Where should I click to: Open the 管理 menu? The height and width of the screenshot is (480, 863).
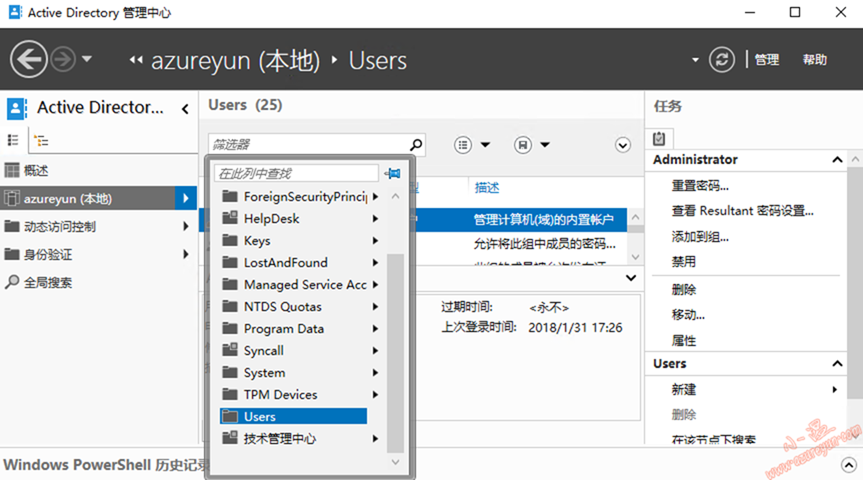(x=767, y=59)
